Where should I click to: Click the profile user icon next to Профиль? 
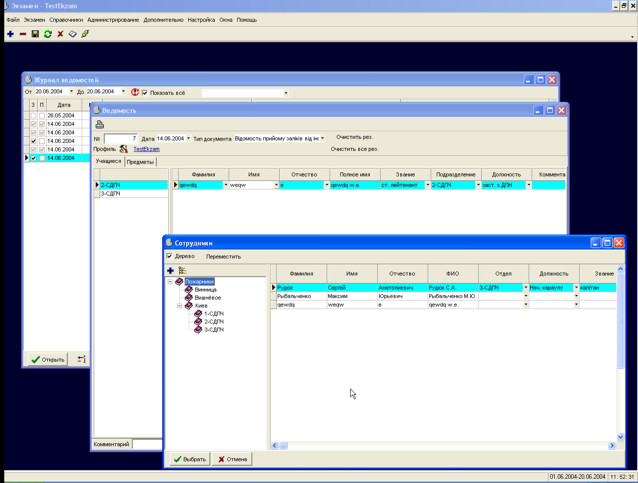coord(123,149)
